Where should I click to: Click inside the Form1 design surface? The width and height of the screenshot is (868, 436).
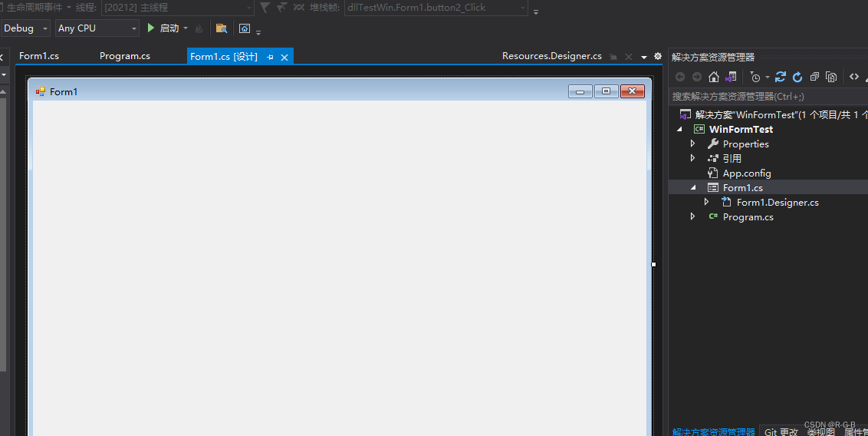pyautogui.click(x=340, y=268)
